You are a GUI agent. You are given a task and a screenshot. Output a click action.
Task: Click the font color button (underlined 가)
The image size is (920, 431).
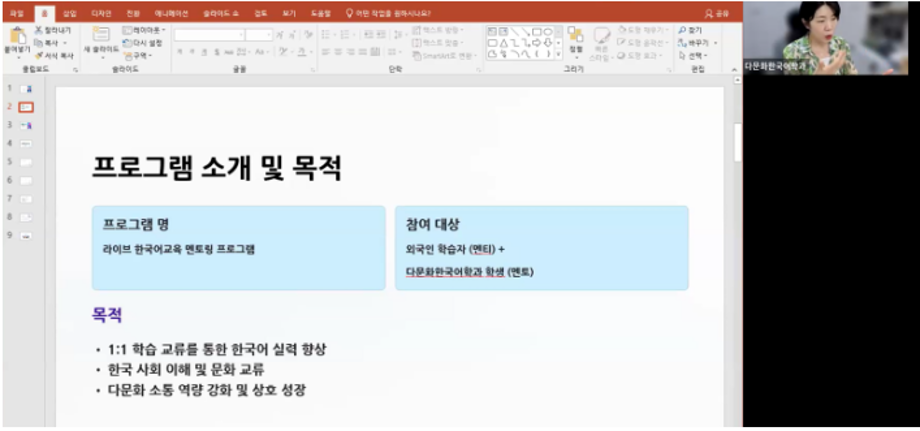(302, 52)
